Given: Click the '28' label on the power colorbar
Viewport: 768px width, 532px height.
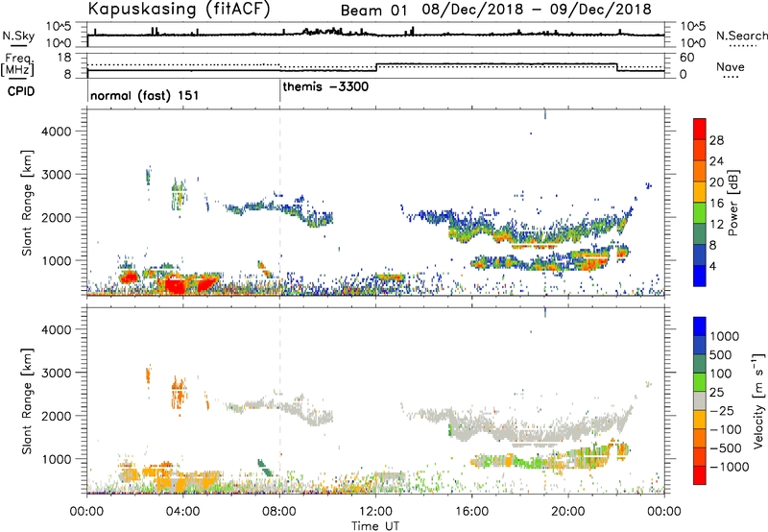Looking at the screenshot, I should pos(716,140).
